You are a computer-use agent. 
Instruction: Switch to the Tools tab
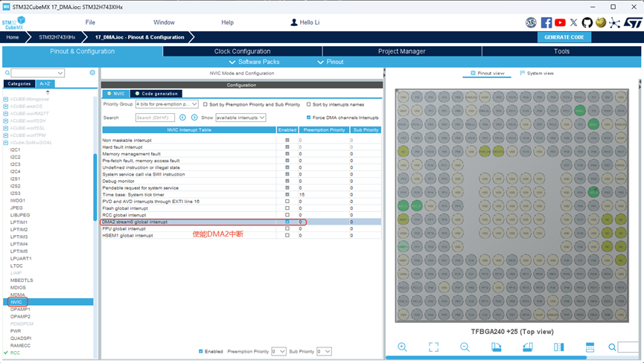[561, 51]
